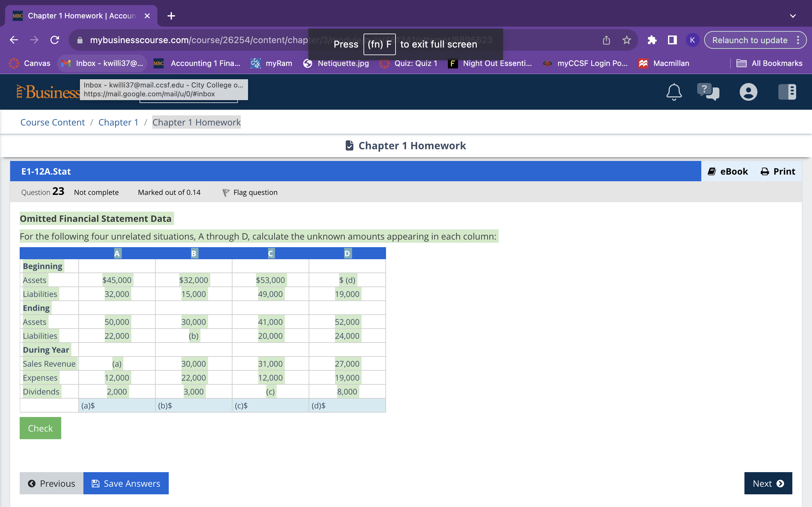Click the extensions pin icon in the toolbar
Viewport: 812px width, 507px height.
652,40
